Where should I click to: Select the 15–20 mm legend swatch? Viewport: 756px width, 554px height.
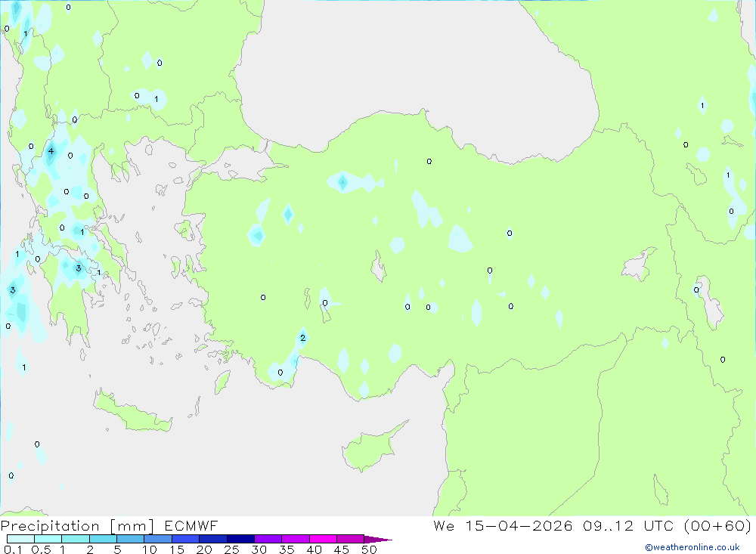[185, 539]
